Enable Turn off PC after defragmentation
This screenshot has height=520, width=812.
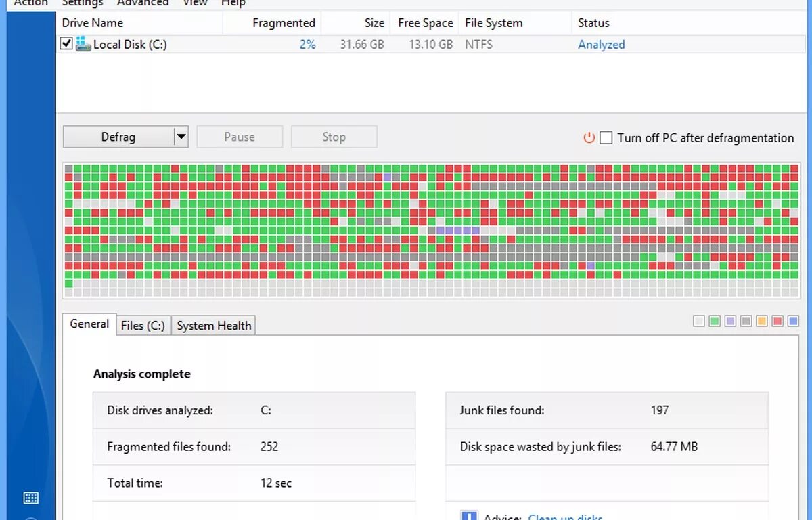606,138
